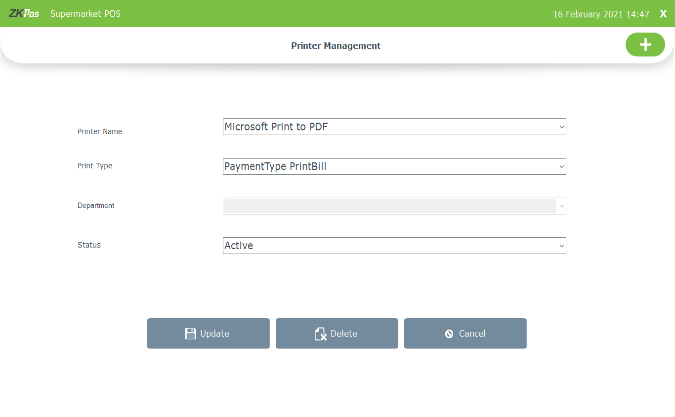Click the document-delete icon on Delete
Screen dimensions: 675x417
pyautogui.click(x=320, y=334)
